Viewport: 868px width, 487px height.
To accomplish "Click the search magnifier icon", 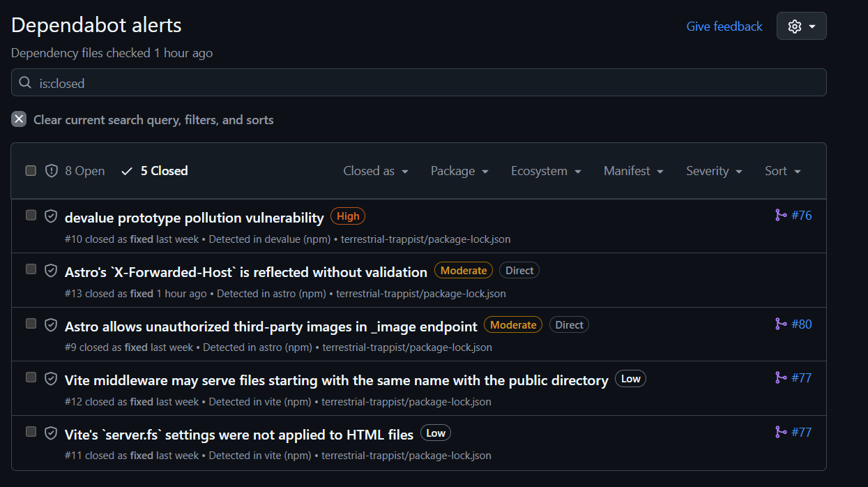I will [x=25, y=82].
